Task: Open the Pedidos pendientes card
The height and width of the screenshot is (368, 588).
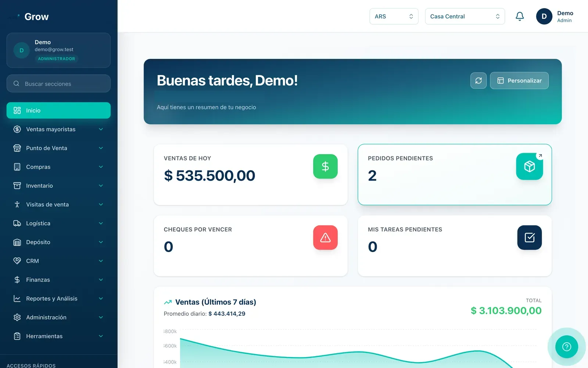Action: [x=455, y=174]
